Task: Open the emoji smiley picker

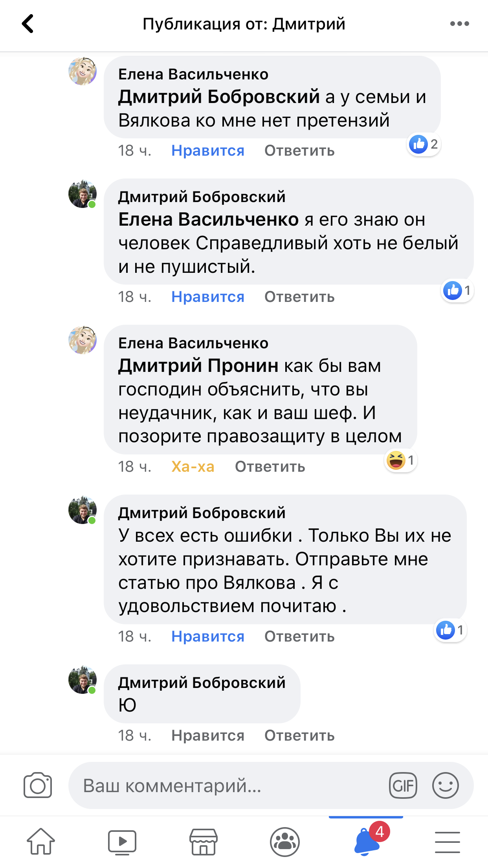Action: point(445,786)
